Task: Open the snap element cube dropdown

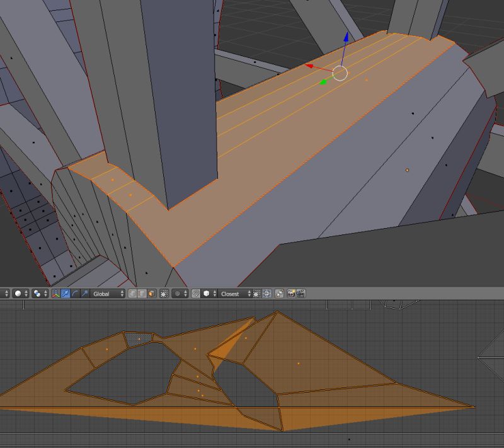Action: [x=206, y=294]
